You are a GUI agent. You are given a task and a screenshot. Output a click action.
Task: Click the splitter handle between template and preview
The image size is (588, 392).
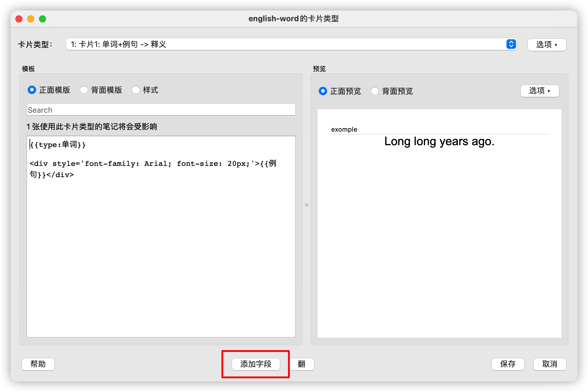click(307, 205)
